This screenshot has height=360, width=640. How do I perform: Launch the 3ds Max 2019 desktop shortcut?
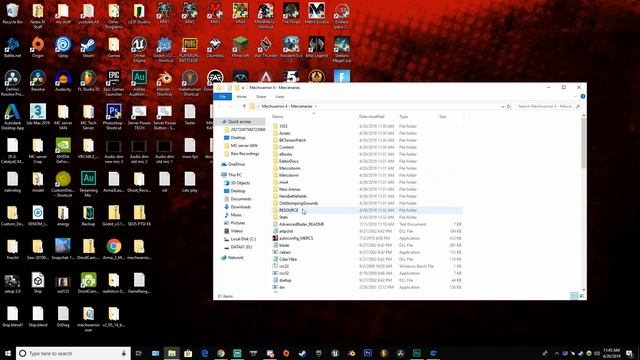[x=38, y=114]
